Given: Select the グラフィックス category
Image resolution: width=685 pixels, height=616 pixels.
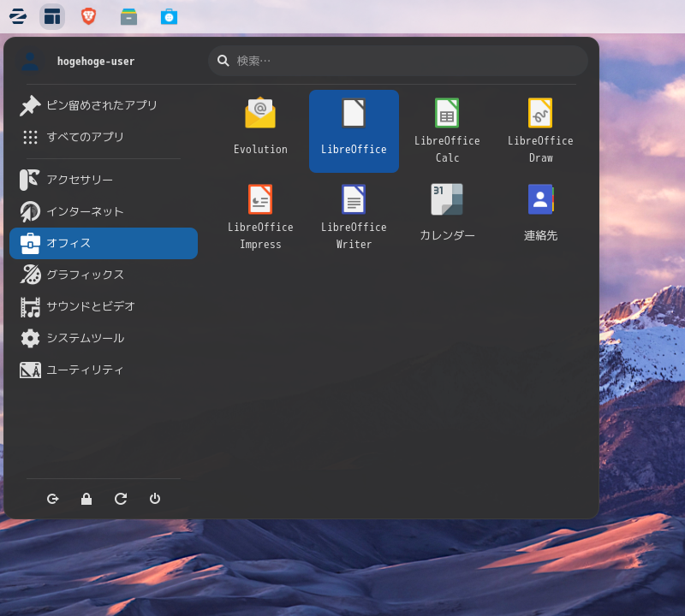Looking at the screenshot, I should coord(104,275).
